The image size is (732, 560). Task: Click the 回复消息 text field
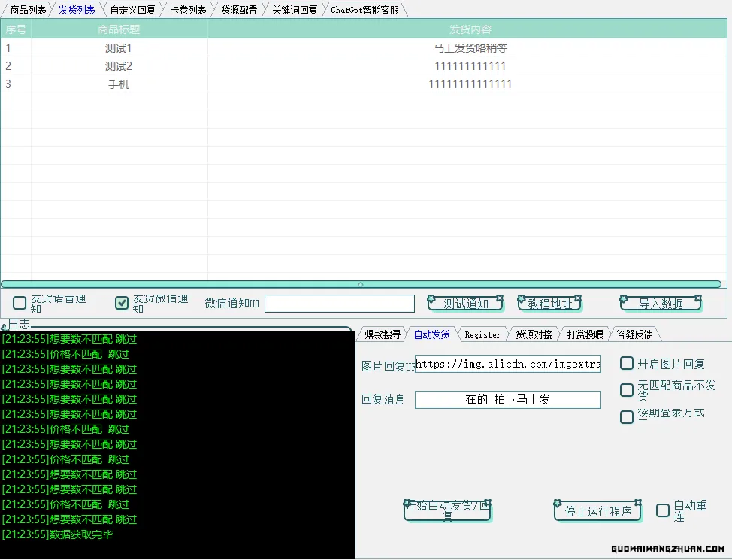click(x=508, y=400)
